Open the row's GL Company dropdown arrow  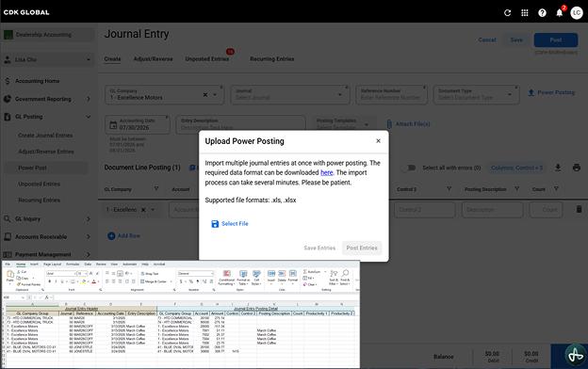[153, 210]
